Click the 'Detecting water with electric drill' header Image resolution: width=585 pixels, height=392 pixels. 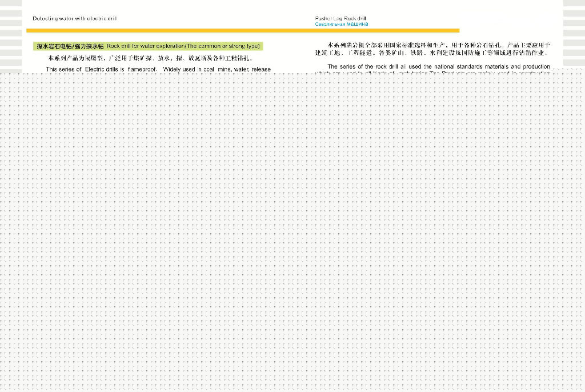(x=75, y=19)
